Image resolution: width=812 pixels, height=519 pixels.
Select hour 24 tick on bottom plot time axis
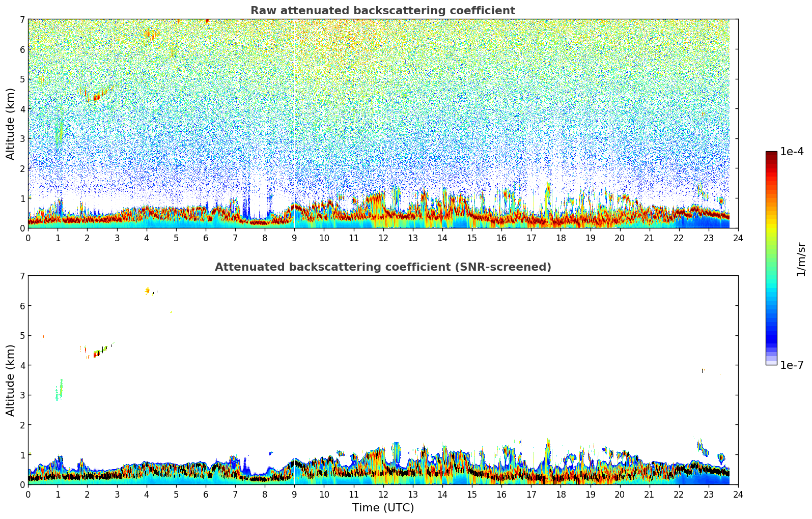[738, 495]
